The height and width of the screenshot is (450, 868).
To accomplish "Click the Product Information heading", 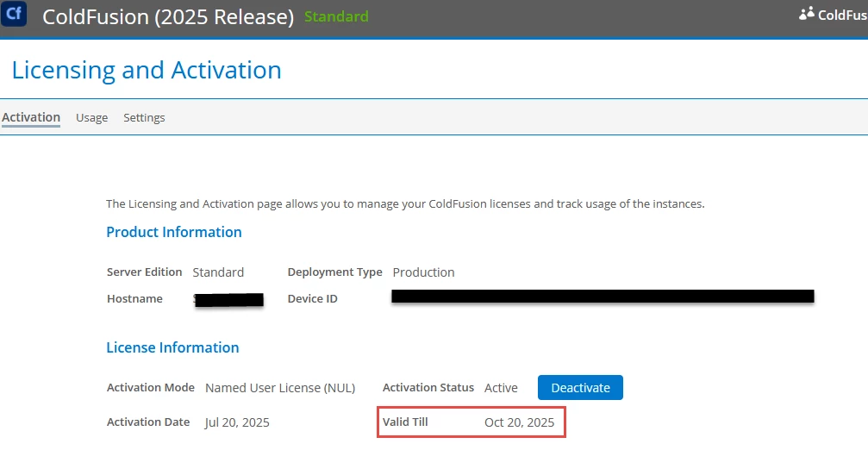I will tap(174, 232).
